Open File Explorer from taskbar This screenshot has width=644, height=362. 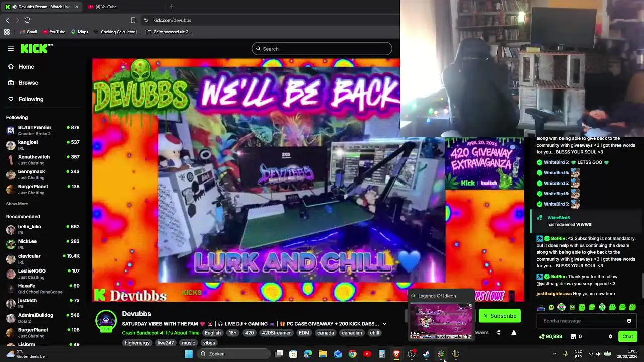[x=323, y=354]
